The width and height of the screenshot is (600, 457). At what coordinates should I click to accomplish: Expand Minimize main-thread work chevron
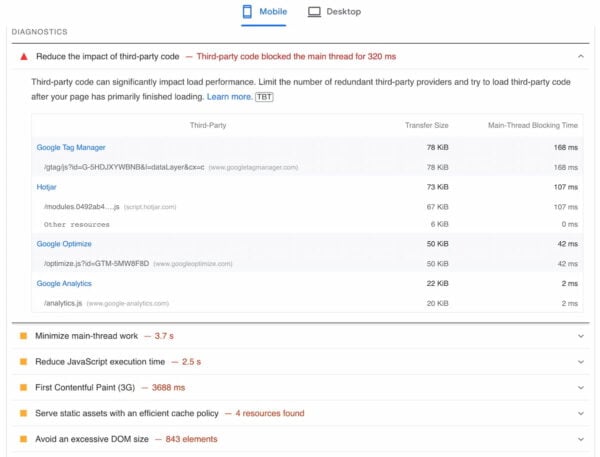point(581,336)
